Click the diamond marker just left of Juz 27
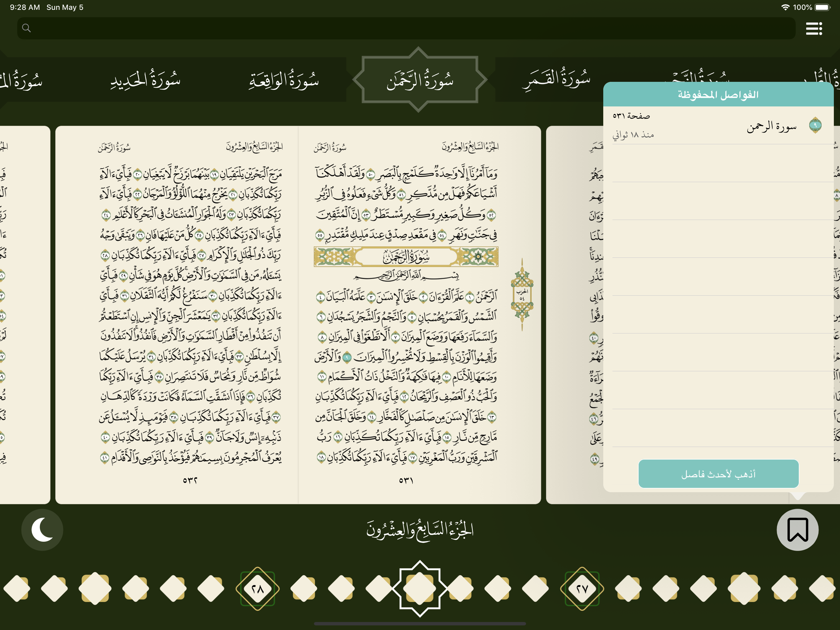The width and height of the screenshot is (840, 630). 535,588
